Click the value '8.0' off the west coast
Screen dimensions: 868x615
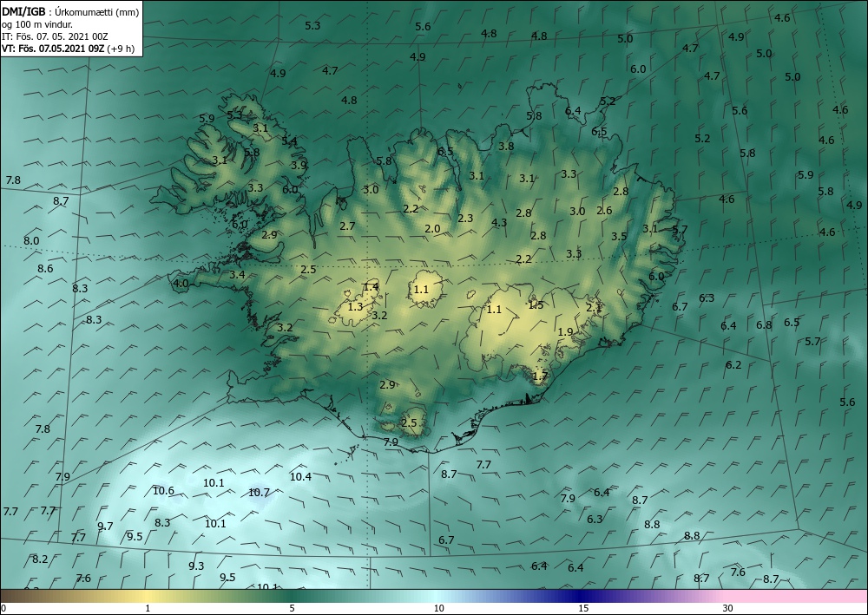pos(31,241)
